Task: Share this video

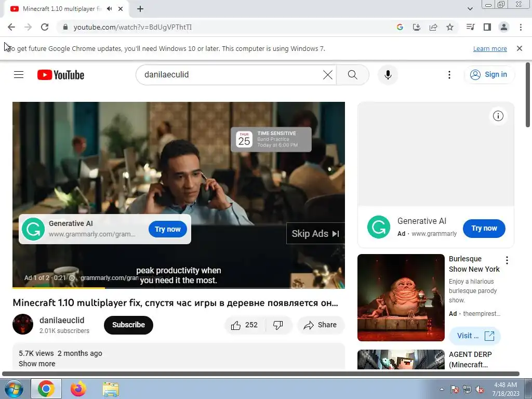Action: [321, 325]
